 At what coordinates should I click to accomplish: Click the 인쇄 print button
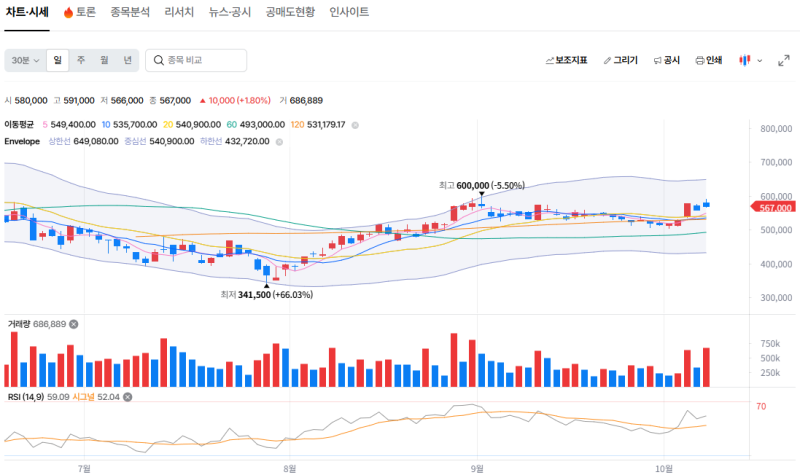point(709,60)
